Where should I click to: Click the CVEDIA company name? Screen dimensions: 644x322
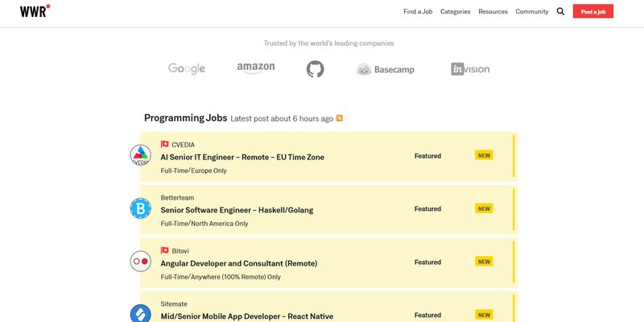(x=184, y=145)
